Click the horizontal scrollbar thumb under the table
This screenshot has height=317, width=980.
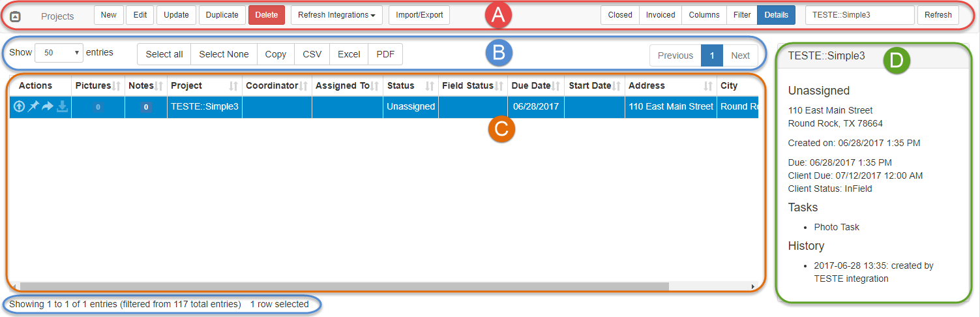pyautogui.click(x=344, y=286)
